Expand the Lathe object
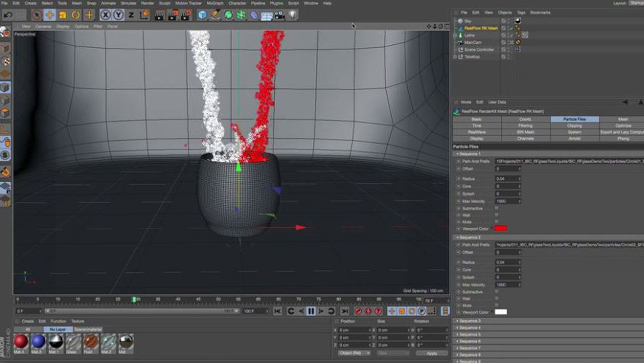The height and width of the screenshot is (363, 644). [455, 35]
